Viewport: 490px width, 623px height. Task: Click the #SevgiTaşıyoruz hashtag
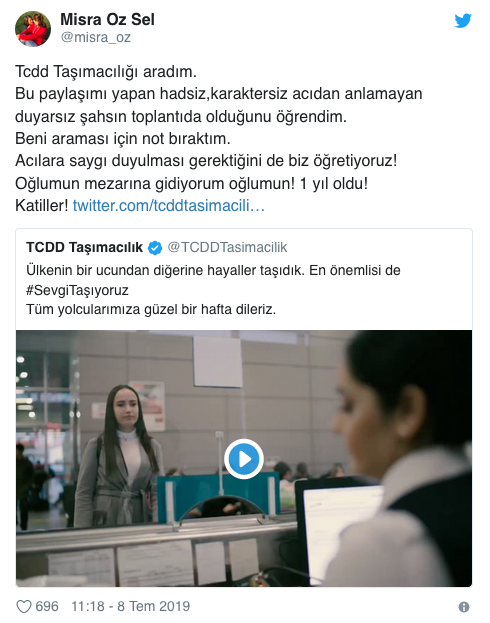point(77,290)
